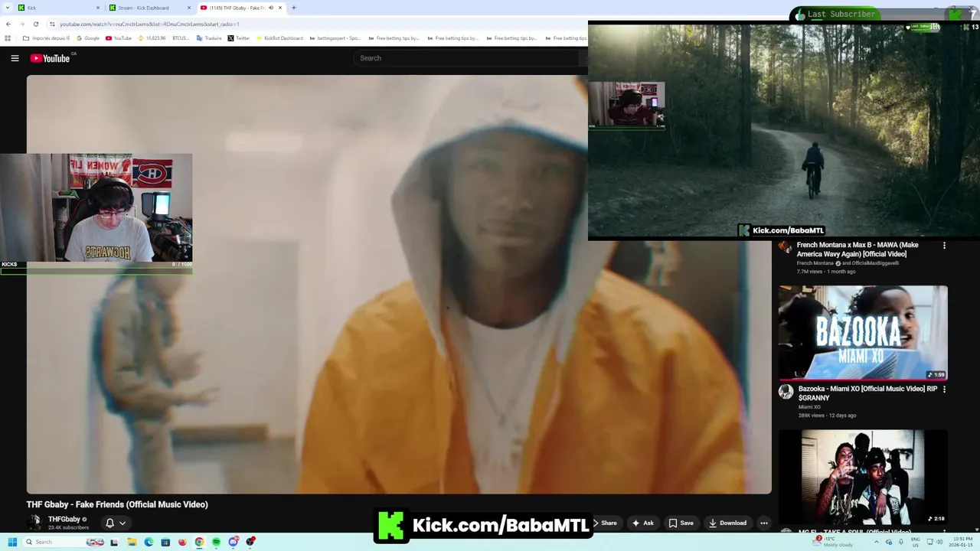The image size is (980, 551).
Task: Open French Montana channel avatar
Action: pos(786,246)
